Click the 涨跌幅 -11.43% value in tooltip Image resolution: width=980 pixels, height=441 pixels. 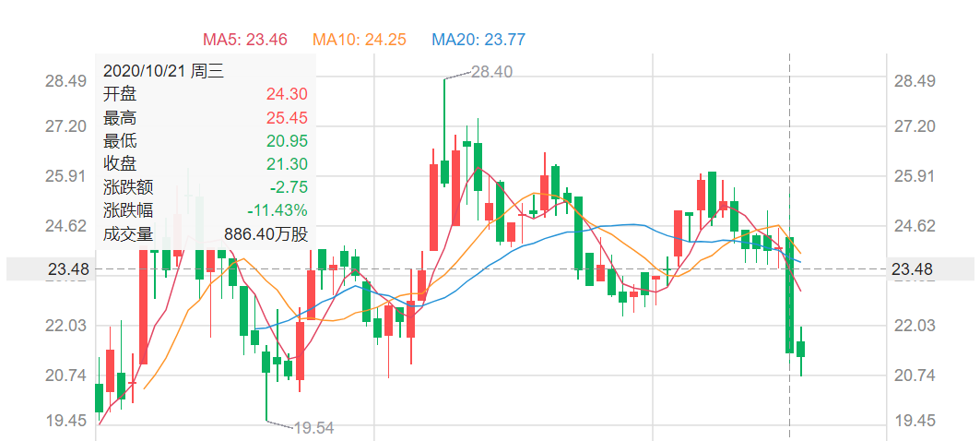(x=277, y=210)
